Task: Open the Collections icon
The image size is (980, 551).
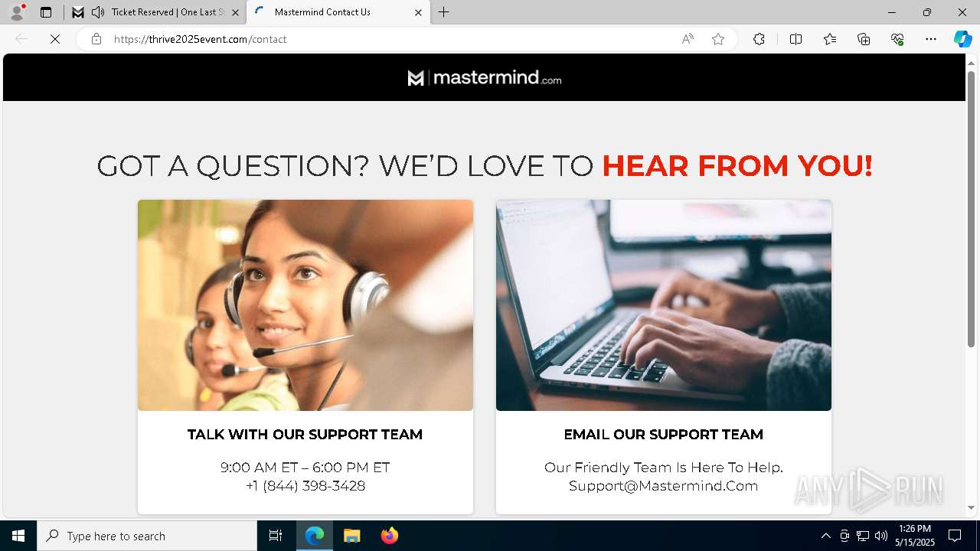Action: click(864, 39)
